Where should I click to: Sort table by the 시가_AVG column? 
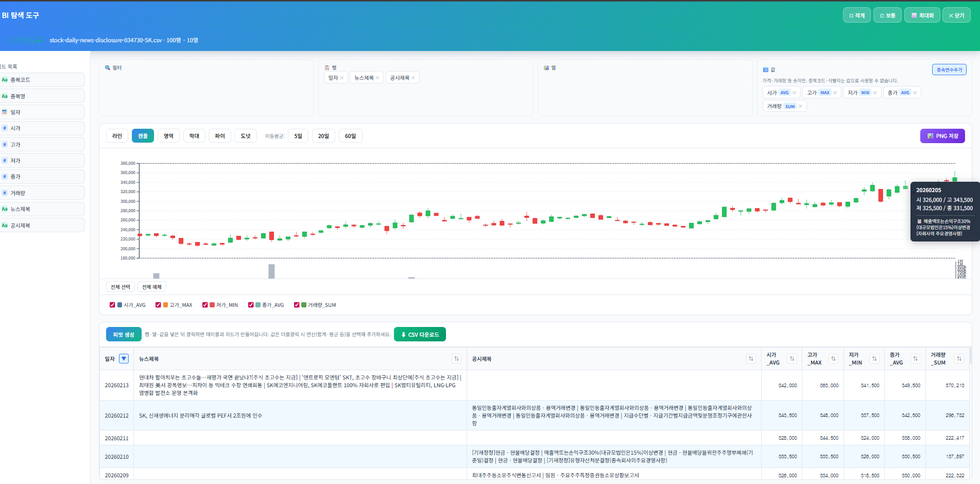click(x=792, y=359)
